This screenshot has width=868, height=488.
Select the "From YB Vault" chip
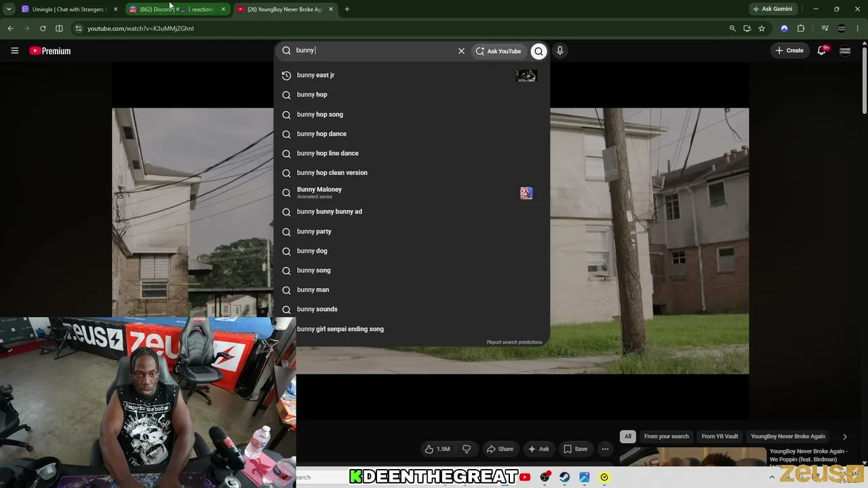(x=719, y=436)
